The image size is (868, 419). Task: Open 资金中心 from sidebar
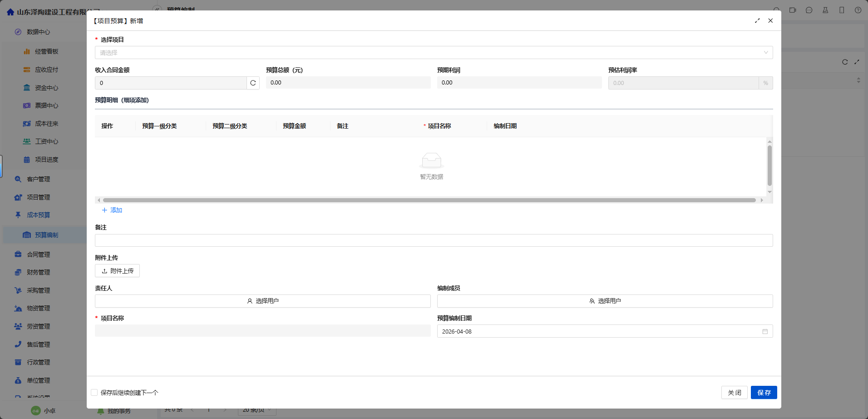(46, 88)
